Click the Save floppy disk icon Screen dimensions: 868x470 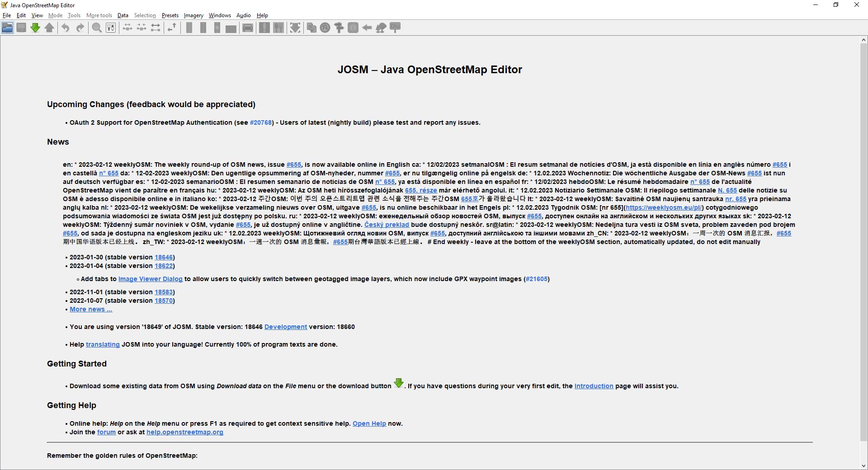pyautogui.click(x=21, y=28)
